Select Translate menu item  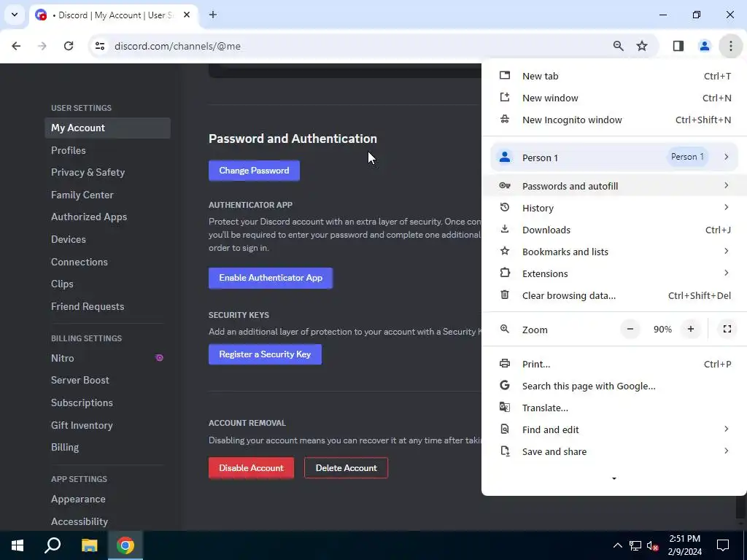pos(614,408)
